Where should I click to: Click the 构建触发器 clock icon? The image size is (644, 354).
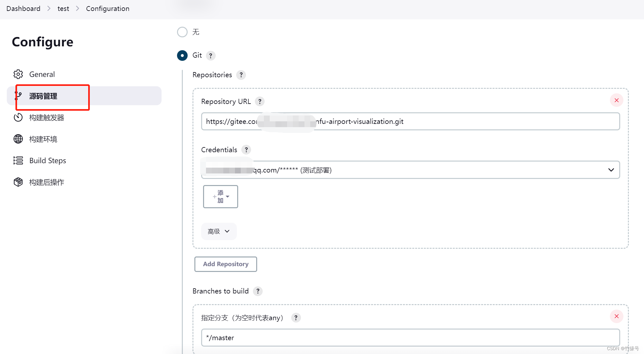click(18, 117)
